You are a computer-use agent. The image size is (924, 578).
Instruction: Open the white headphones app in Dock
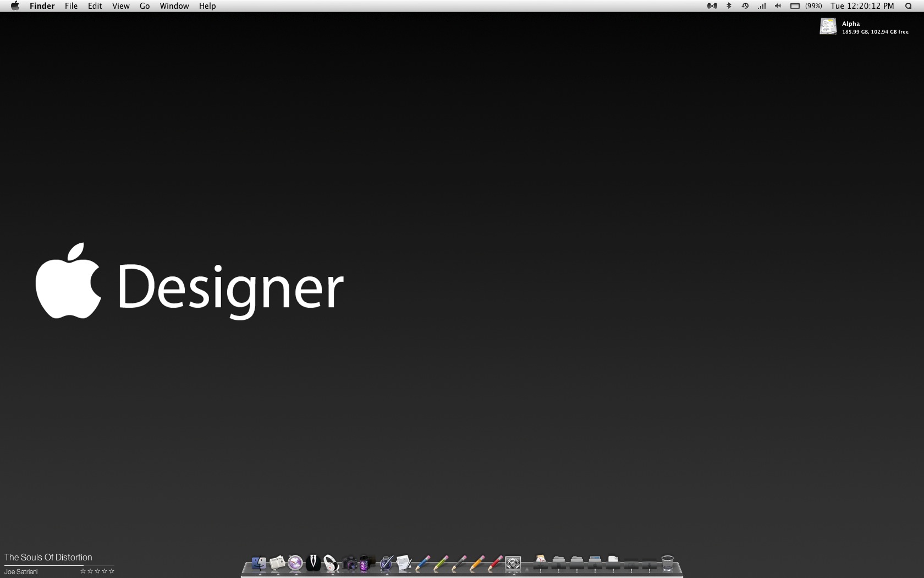click(331, 563)
